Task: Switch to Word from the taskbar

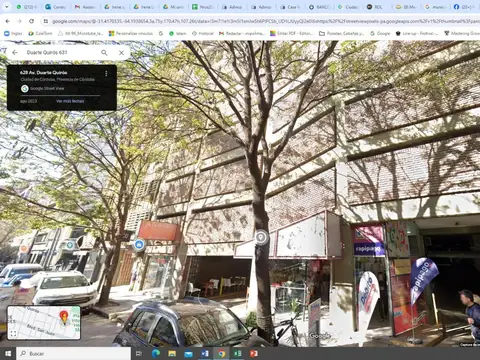Action: click(x=205, y=353)
